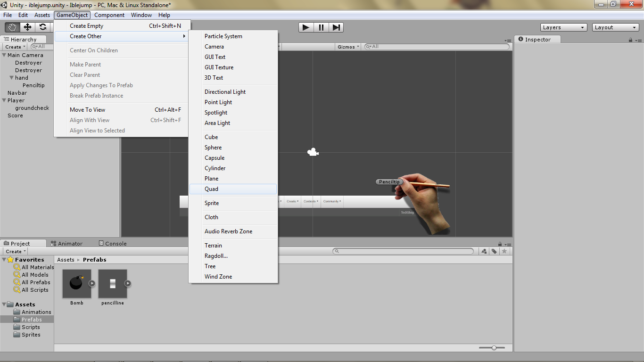The image size is (644, 362).
Task: Switch to the Animator tab
Action: (66, 244)
